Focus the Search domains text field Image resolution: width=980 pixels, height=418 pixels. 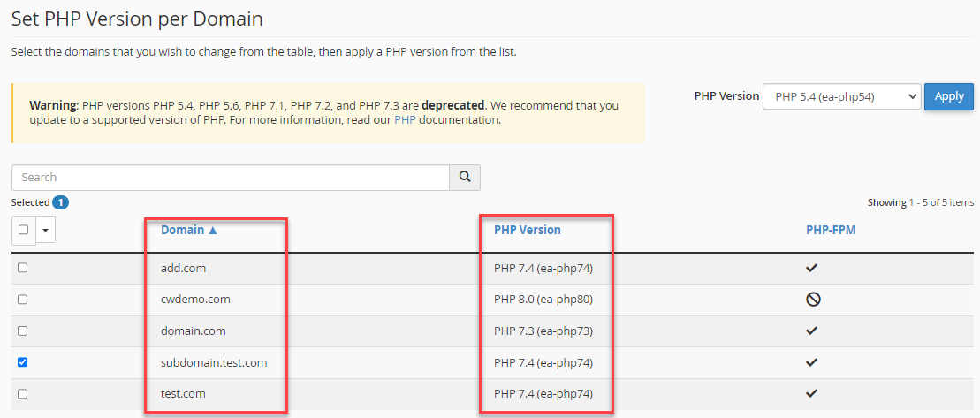coord(230,177)
